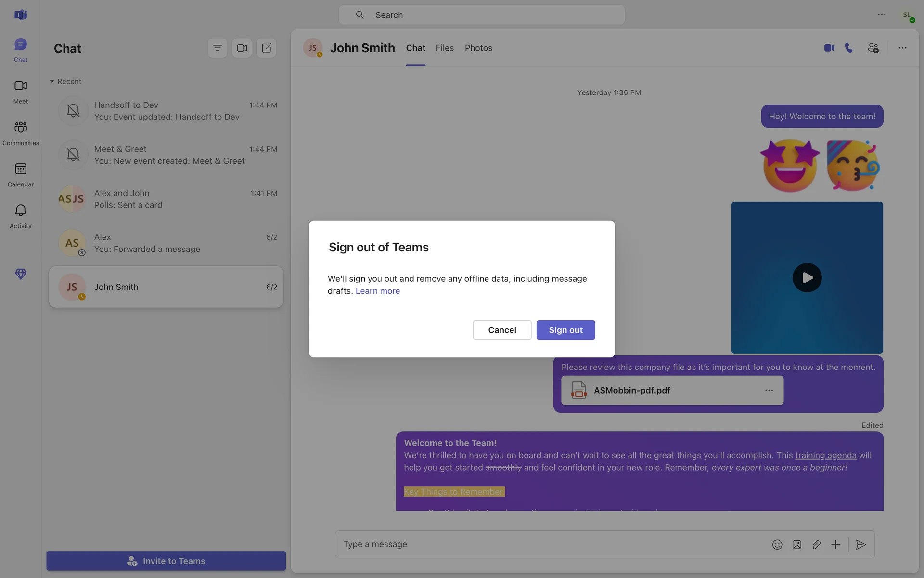The height and width of the screenshot is (578, 924).
Task: Start an audio call with John Smith
Action: pyautogui.click(x=849, y=48)
